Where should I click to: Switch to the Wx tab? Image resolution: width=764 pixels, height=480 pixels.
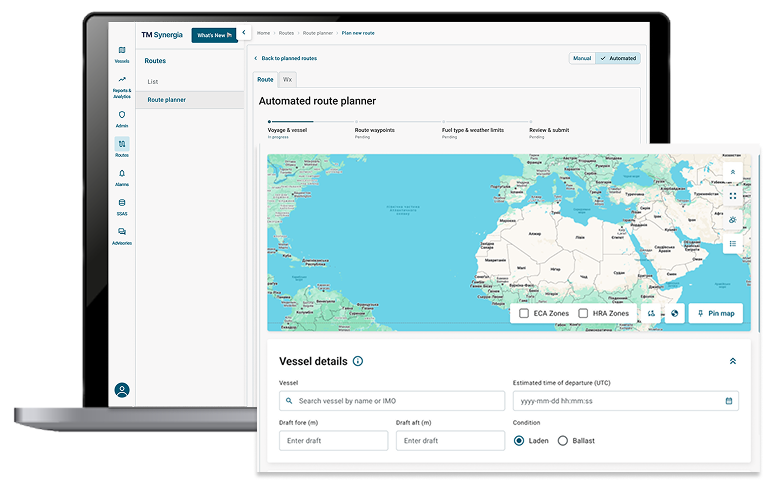[x=287, y=79]
